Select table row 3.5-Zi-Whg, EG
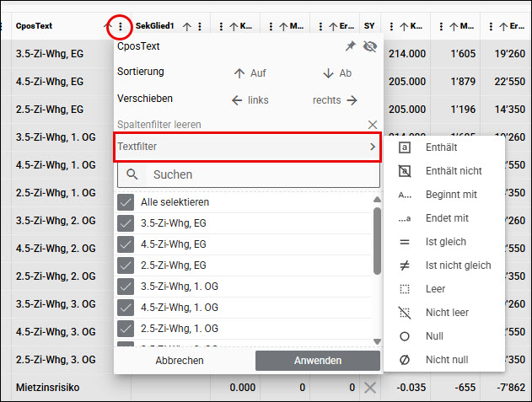The width and height of the screenshot is (532, 402). point(50,54)
